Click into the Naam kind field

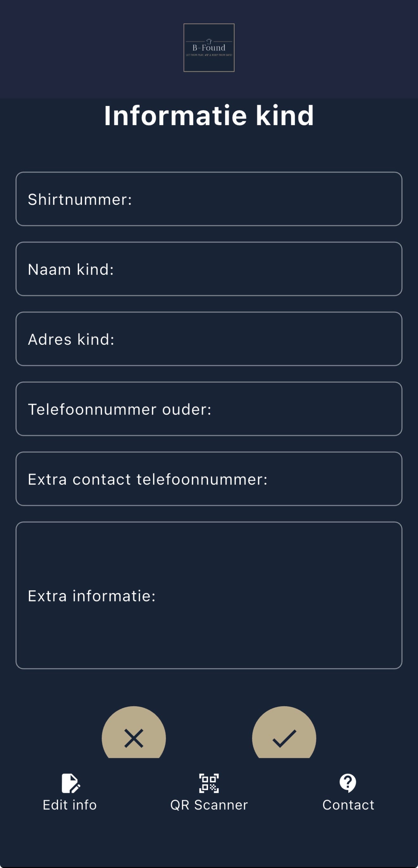point(209,269)
